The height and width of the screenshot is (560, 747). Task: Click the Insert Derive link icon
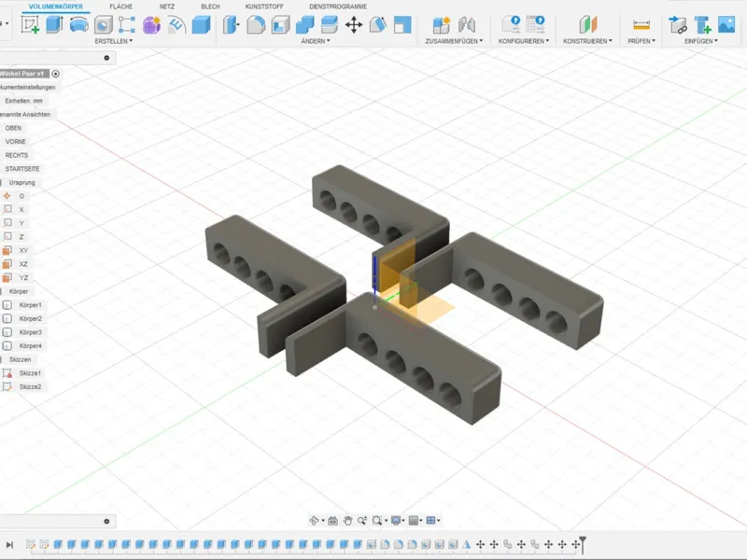(x=678, y=25)
